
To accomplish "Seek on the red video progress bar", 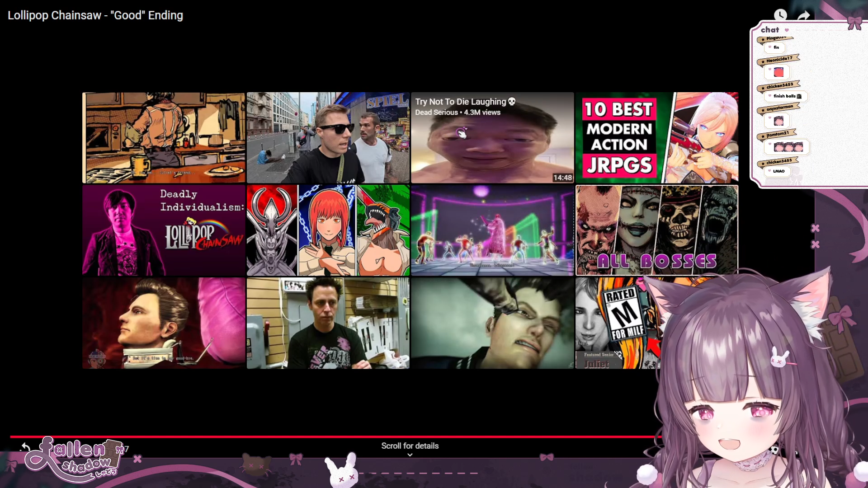I will coord(335,436).
